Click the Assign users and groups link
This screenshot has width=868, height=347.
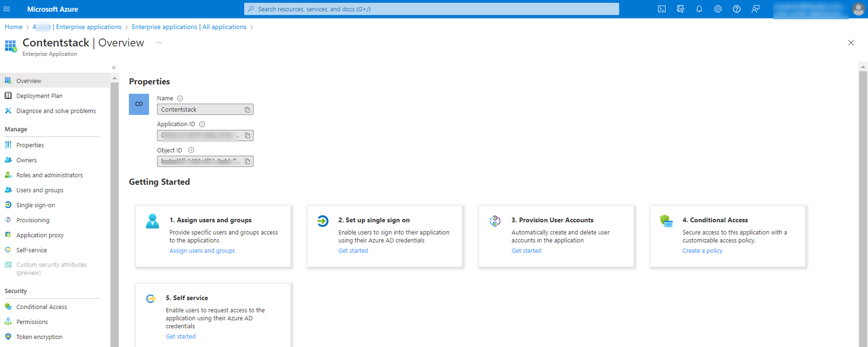coord(202,251)
